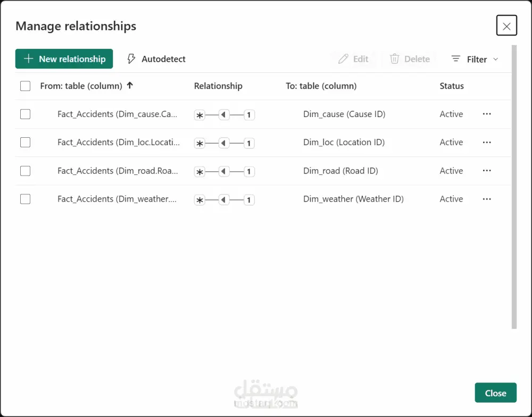Check the Dim_weather relationship row checkbox
The height and width of the screenshot is (417, 532).
[25, 199]
